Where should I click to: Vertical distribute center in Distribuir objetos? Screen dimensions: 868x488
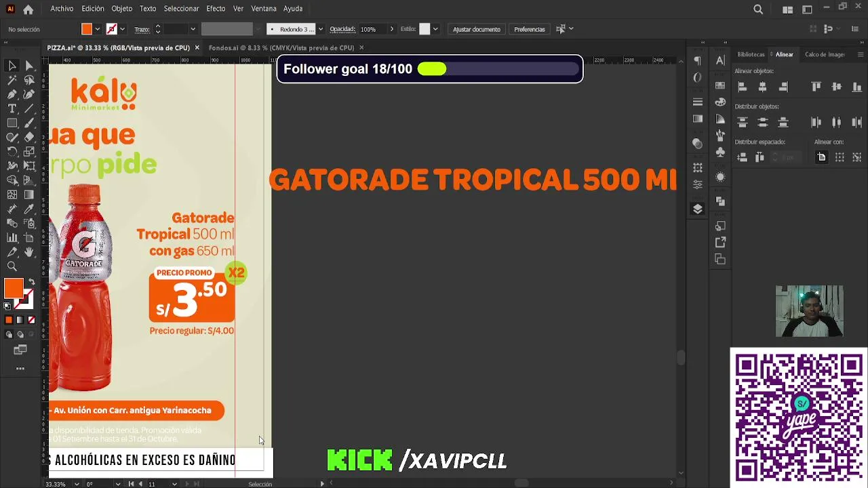click(x=763, y=123)
